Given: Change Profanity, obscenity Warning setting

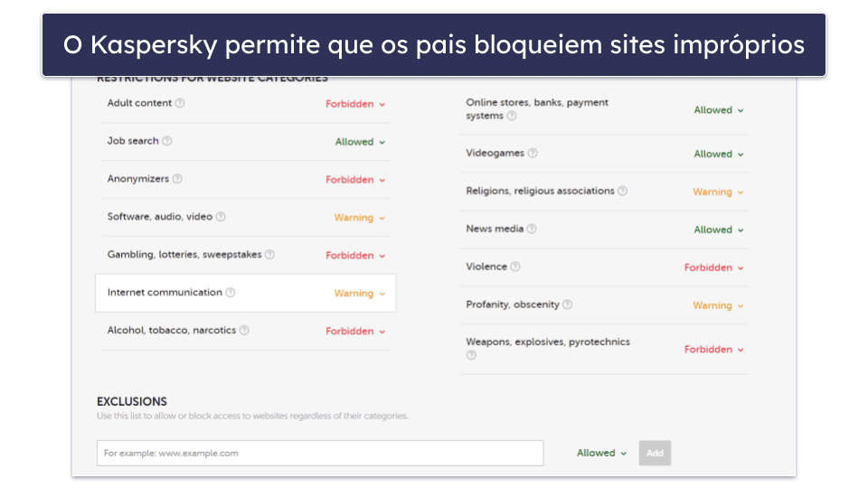Looking at the screenshot, I should pyautogui.click(x=718, y=305).
